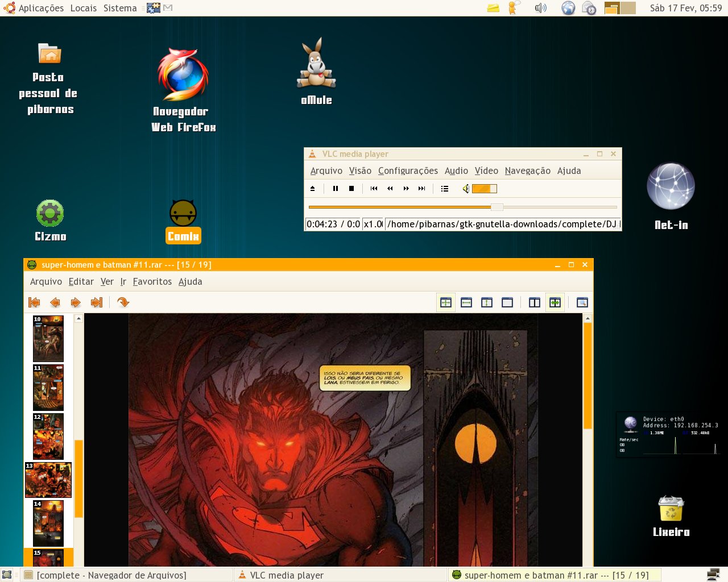Open Net-in desktop icon
This screenshot has height=582, width=728.
671,186
